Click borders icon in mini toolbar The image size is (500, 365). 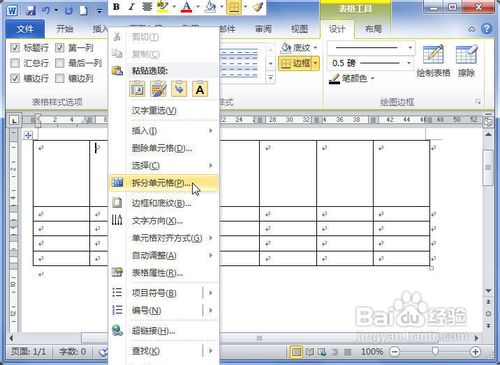(x=234, y=7)
